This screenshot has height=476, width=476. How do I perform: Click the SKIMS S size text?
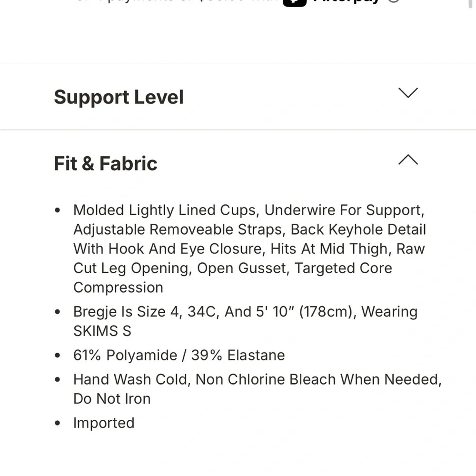[102, 331]
